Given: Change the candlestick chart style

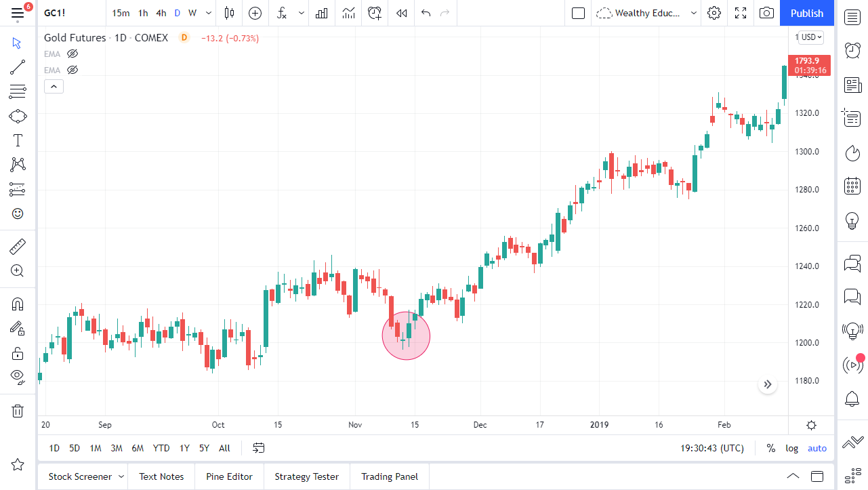Looking at the screenshot, I should pyautogui.click(x=229, y=13).
